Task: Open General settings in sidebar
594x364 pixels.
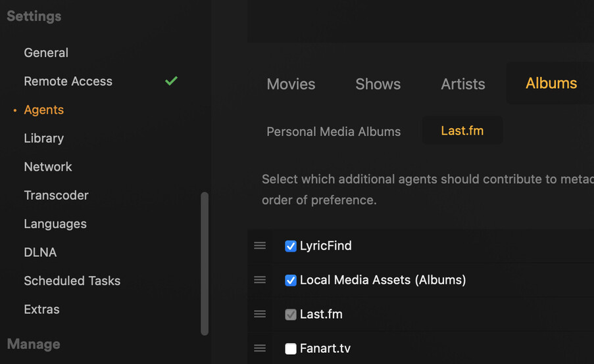Action: click(x=46, y=53)
